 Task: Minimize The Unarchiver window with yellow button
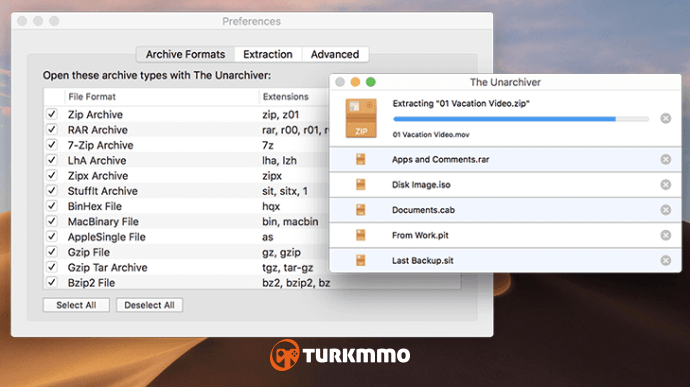click(x=355, y=82)
